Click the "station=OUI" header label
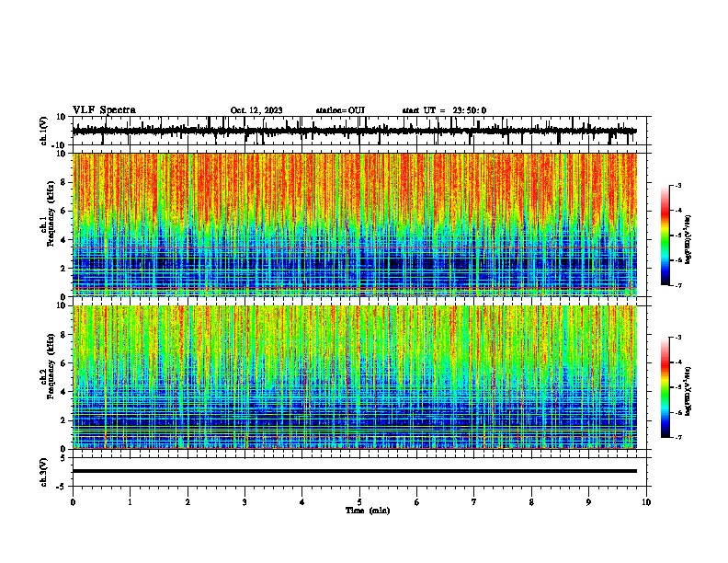This screenshot has width=728, height=563. coord(340,110)
